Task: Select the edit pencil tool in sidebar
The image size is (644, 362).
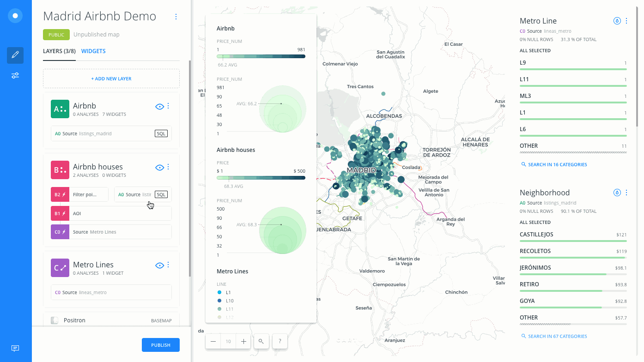Action: pos(15,55)
